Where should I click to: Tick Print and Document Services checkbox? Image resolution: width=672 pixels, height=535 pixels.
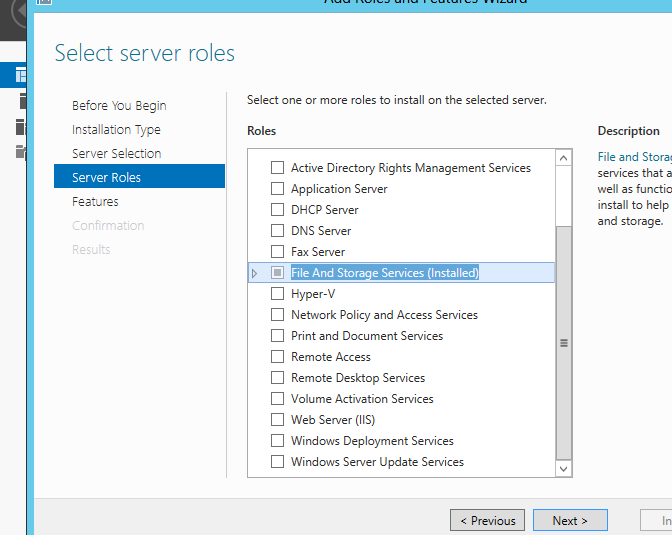(277, 336)
